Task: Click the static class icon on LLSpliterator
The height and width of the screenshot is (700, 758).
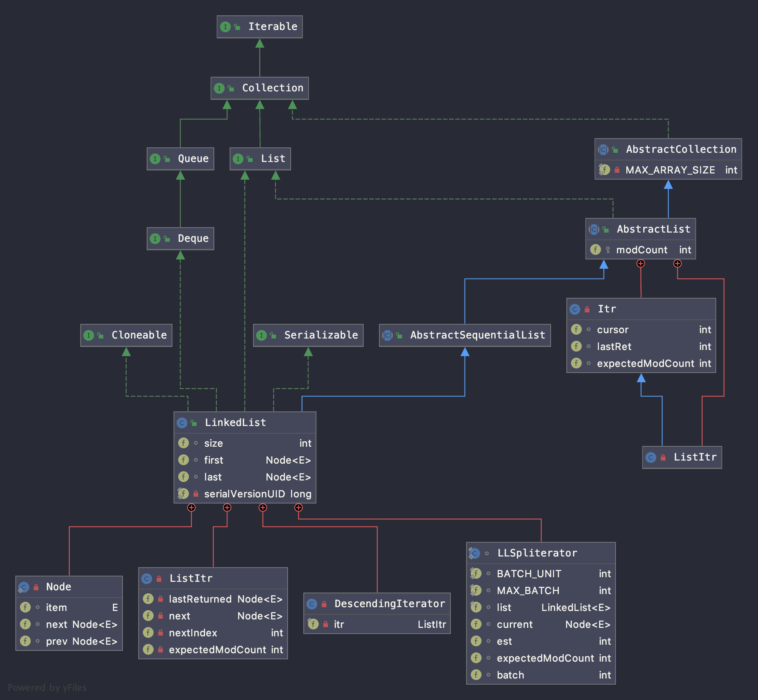Action: 475,553
